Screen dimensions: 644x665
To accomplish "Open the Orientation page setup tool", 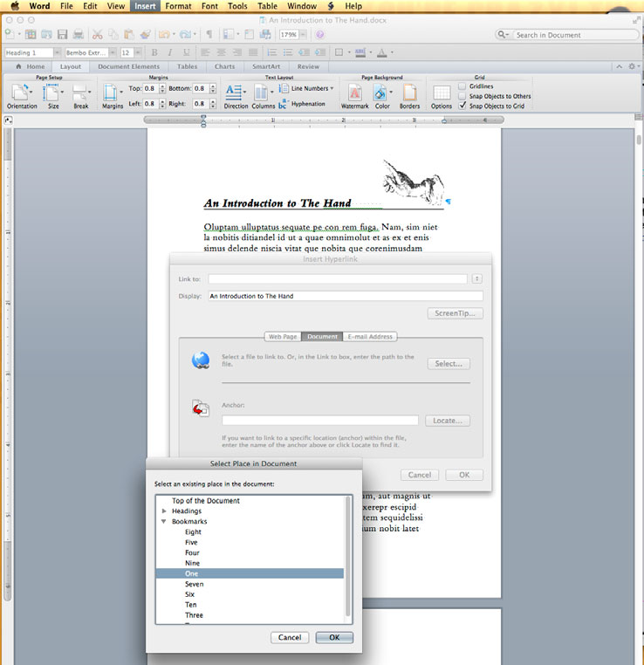I will pyautogui.click(x=21, y=93).
